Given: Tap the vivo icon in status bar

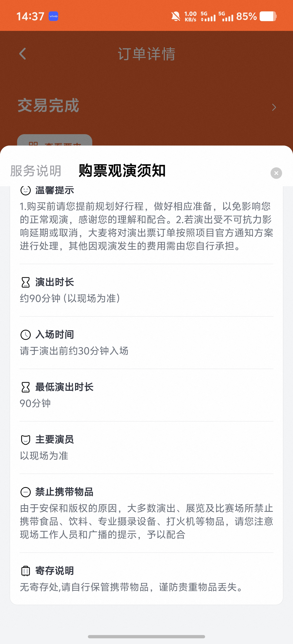Looking at the screenshot, I should (53, 16).
